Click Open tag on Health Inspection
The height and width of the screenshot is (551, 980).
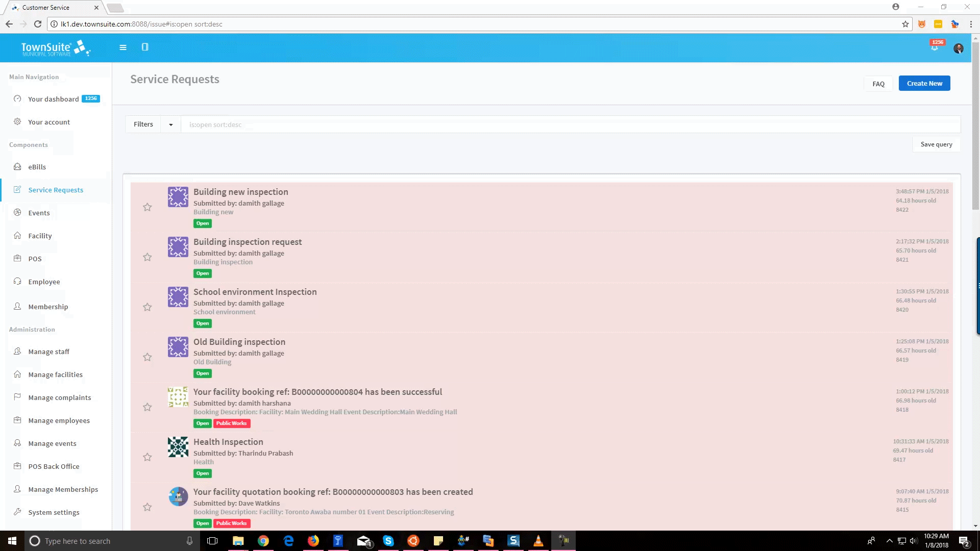(203, 473)
